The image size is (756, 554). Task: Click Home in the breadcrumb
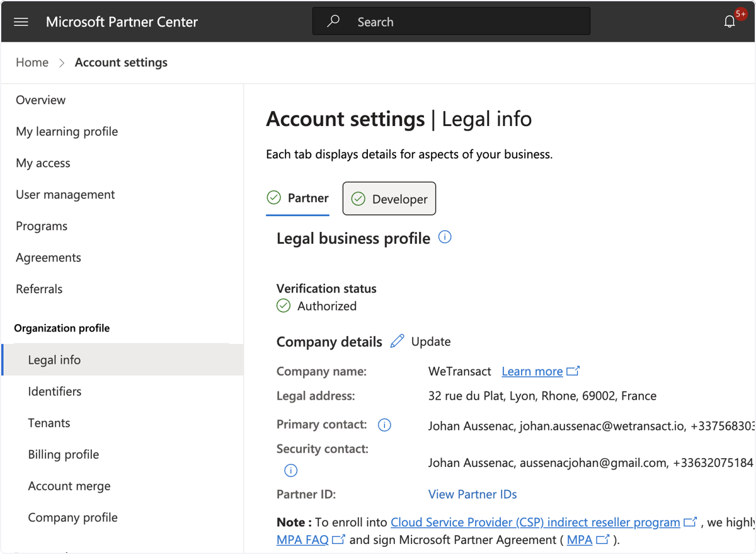[32, 62]
